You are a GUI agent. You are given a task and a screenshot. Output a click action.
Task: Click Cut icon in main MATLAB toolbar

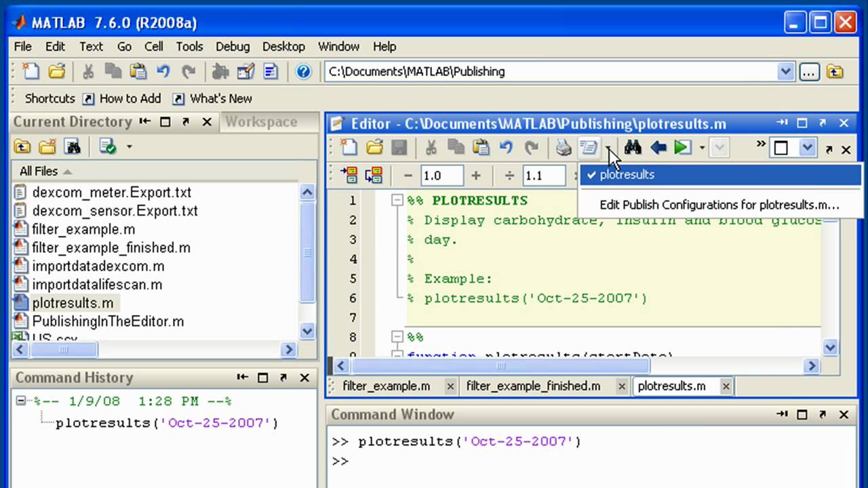[88, 71]
